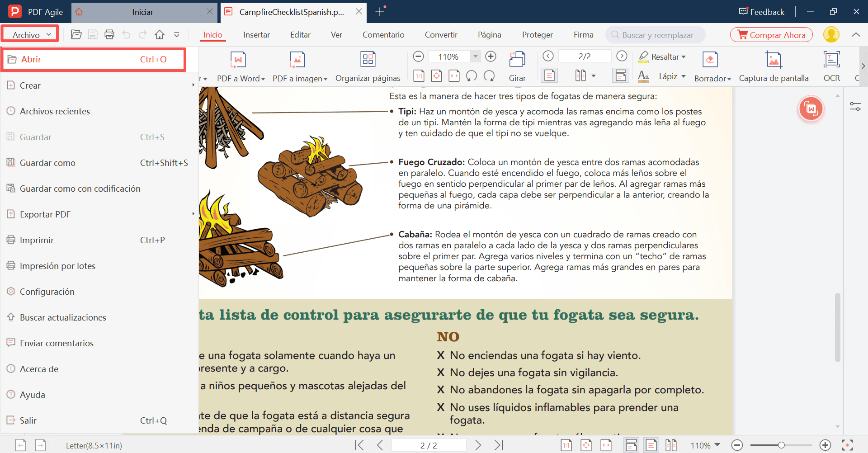Open the zoom percentage dropdown
The height and width of the screenshot is (453, 868).
pyautogui.click(x=475, y=56)
